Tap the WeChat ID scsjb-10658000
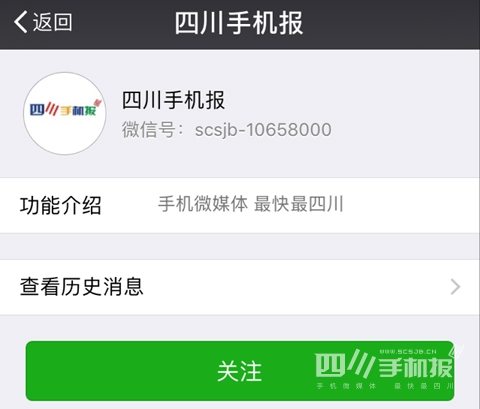This screenshot has width=480, height=409. 263,130
